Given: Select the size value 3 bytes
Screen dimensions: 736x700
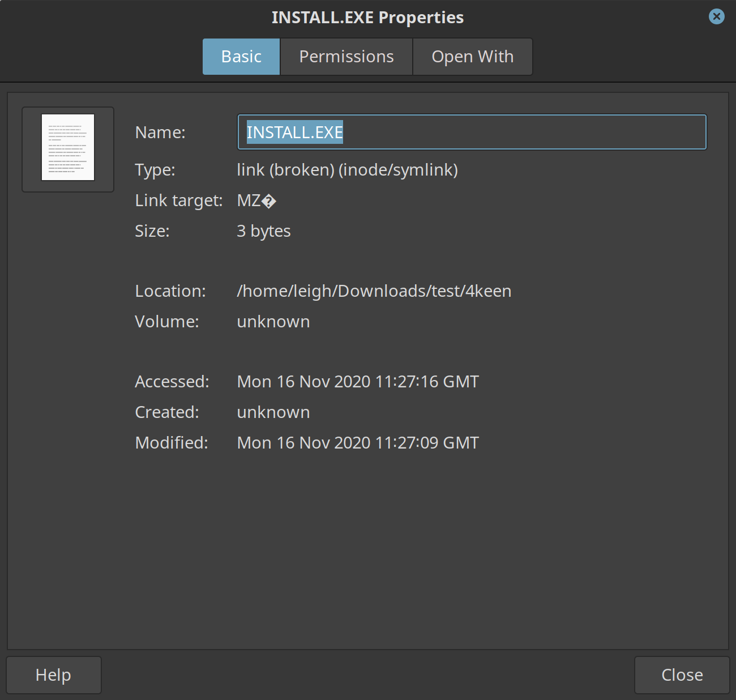Looking at the screenshot, I should click(x=264, y=231).
